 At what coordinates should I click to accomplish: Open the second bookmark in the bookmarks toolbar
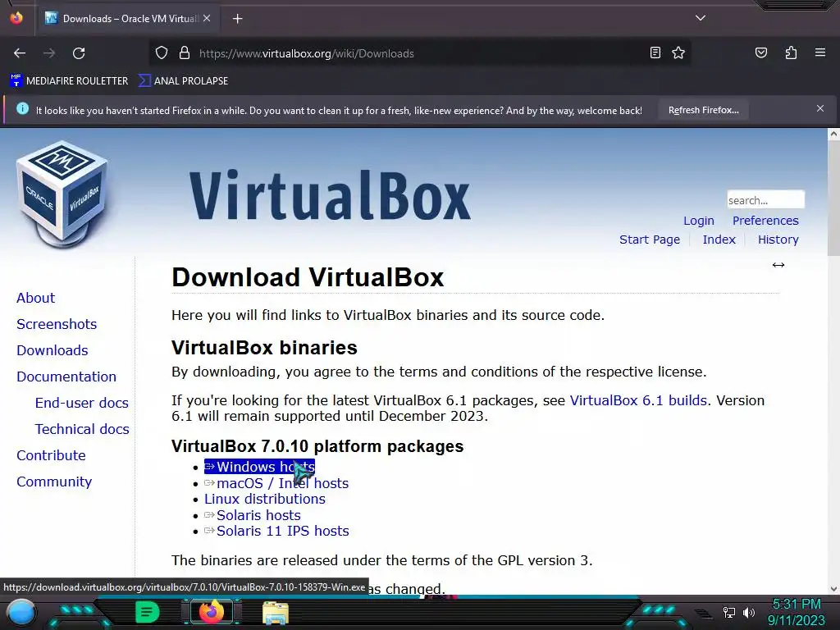183,81
